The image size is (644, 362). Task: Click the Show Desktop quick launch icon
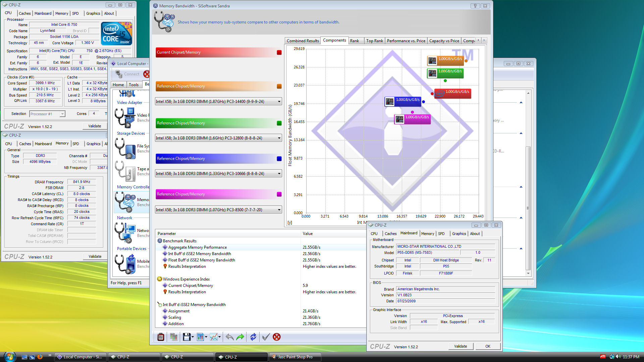coord(24,357)
